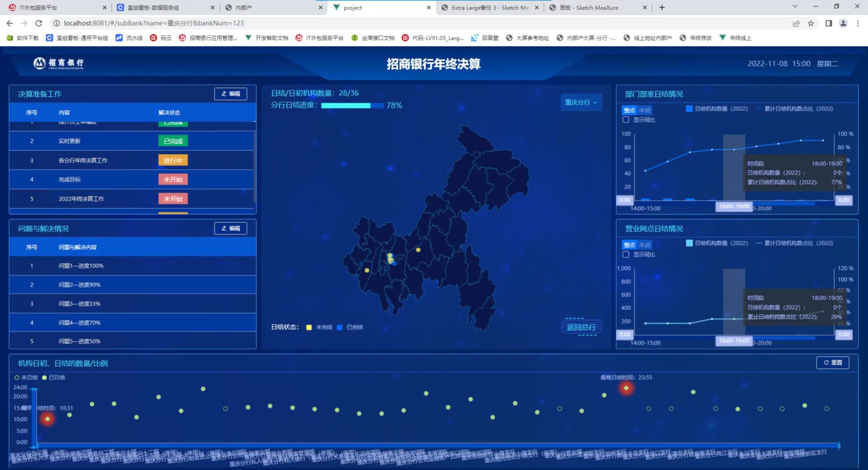Image resolution: width=868 pixels, height=470 pixels.
Task: Open the tab search chevron
Action: (795, 7)
